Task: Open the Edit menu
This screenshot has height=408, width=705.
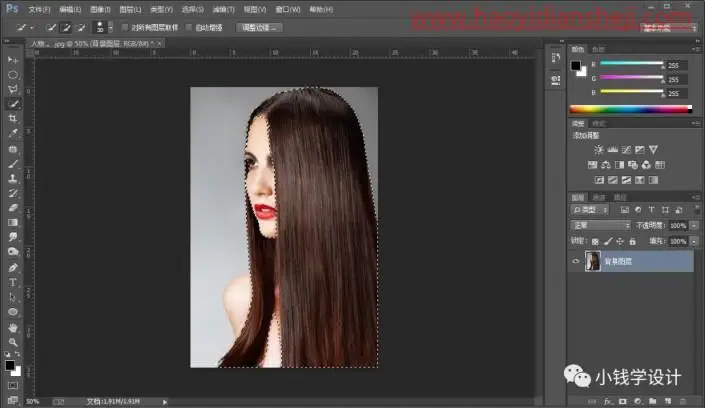Action: coord(70,9)
